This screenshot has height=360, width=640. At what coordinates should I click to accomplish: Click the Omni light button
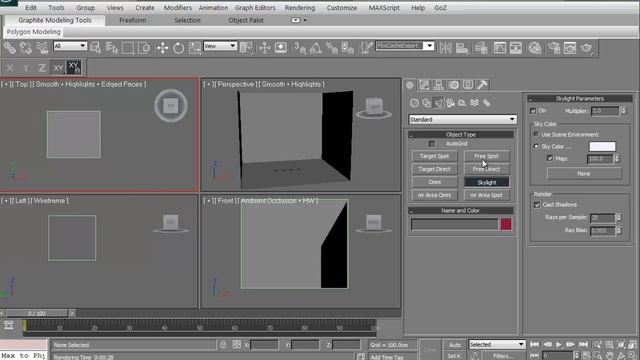tap(434, 182)
